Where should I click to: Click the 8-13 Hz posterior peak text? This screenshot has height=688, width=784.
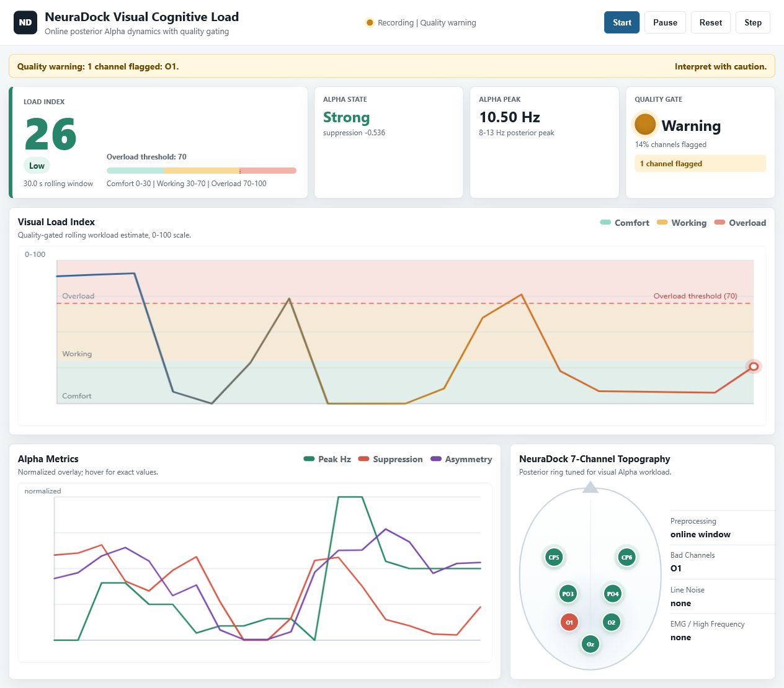[516, 133]
